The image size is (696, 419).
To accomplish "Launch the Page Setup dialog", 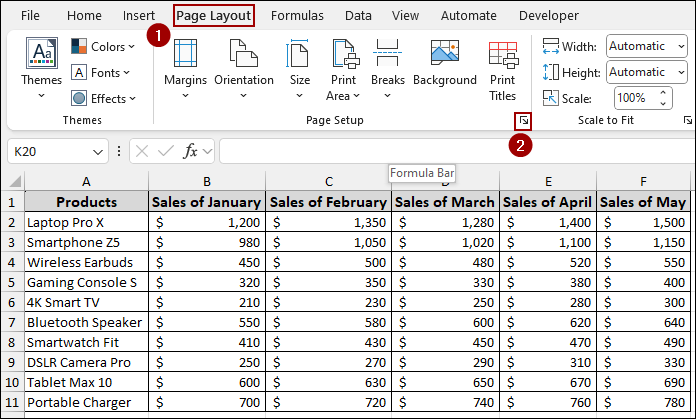I will pyautogui.click(x=522, y=121).
